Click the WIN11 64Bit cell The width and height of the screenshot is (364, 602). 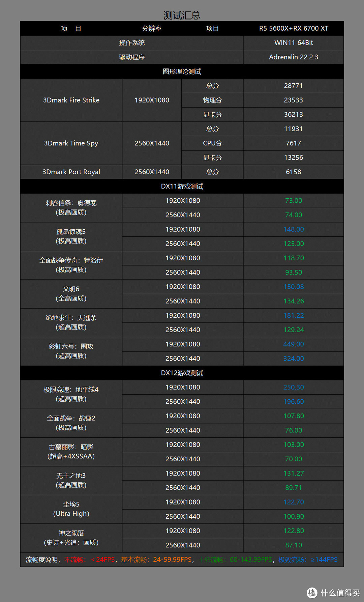tap(294, 43)
